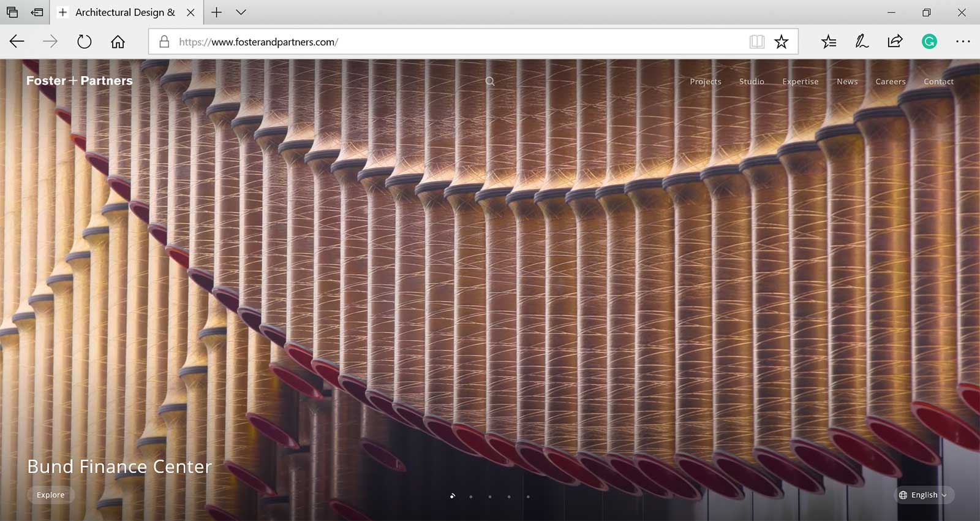Add page to favorites star
The image size is (980, 521).
(781, 42)
